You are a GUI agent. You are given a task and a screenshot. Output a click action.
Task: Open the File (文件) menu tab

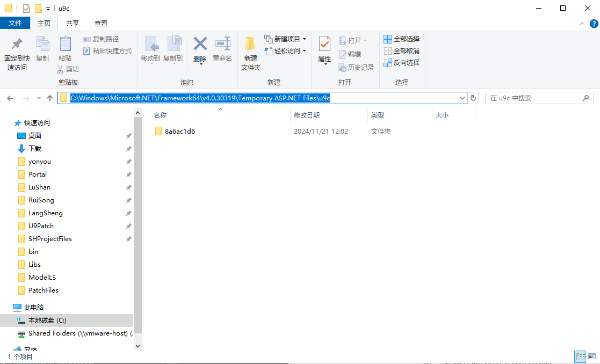15,23
